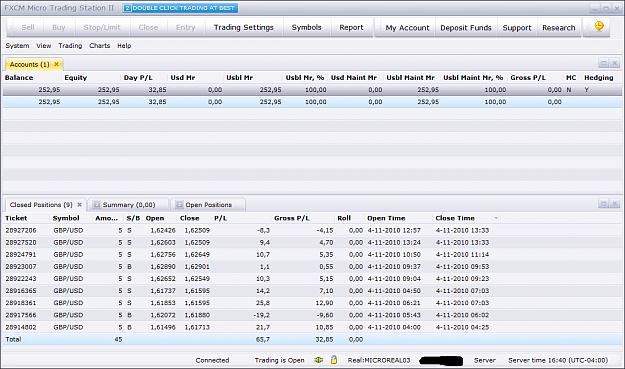Open the Report button
Viewport: 625px width, 369px height.
351,27
